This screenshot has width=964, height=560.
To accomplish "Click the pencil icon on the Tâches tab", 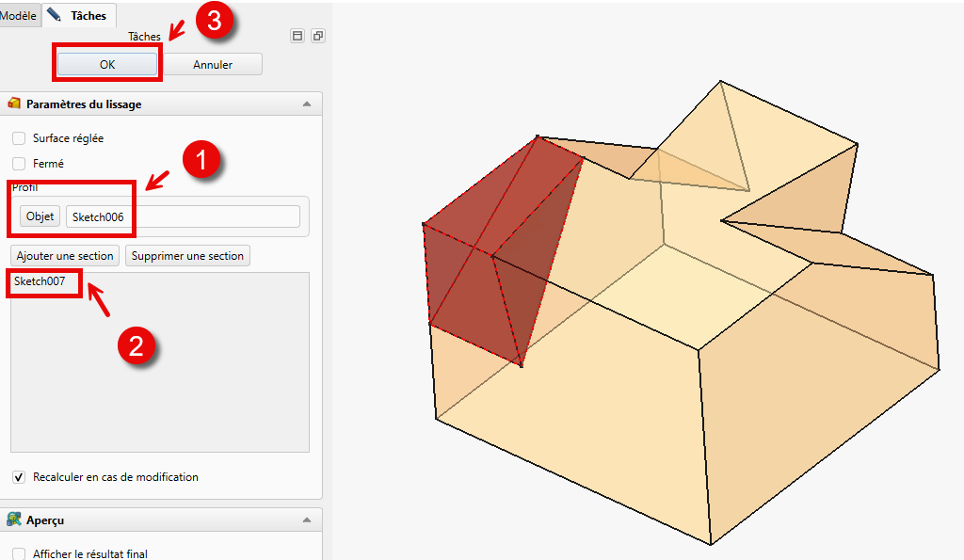I will (x=54, y=15).
